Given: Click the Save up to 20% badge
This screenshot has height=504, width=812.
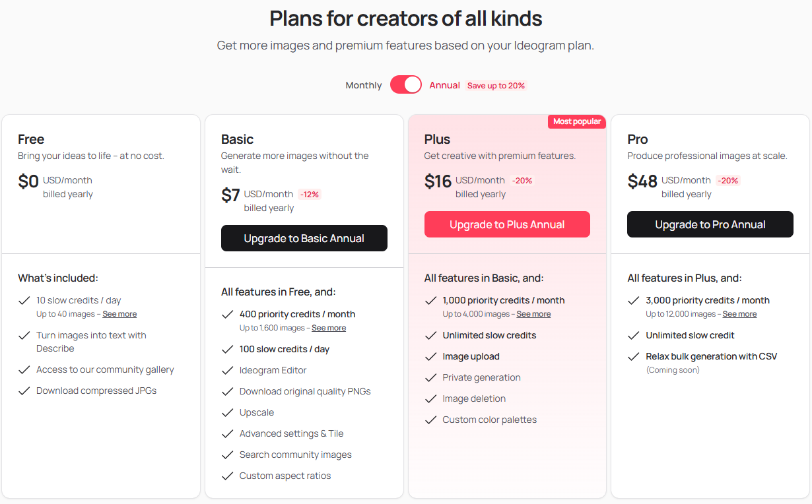Looking at the screenshot, I should pyautogui.click(x=496, y=86).
